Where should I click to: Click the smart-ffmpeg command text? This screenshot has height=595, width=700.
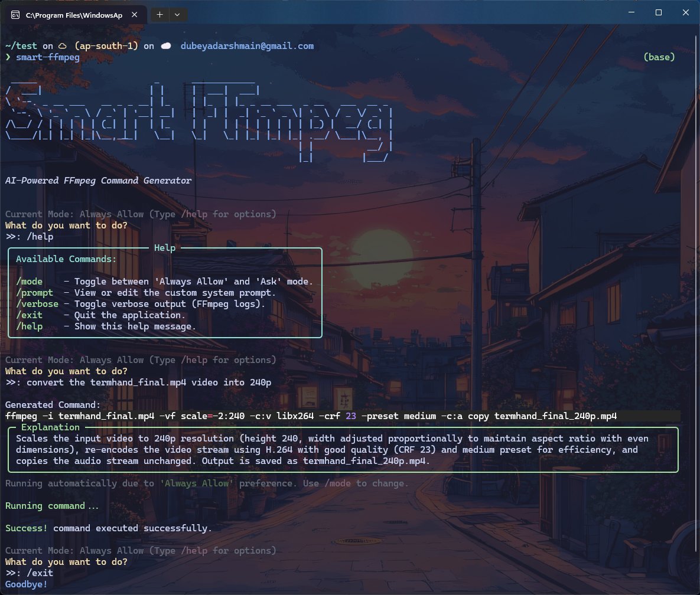48,57
